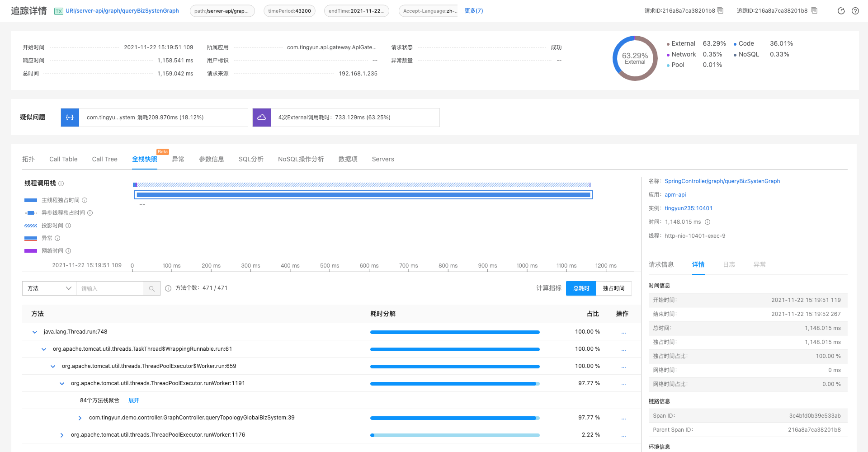Click info icon beside 投影时间

(68, 226)
